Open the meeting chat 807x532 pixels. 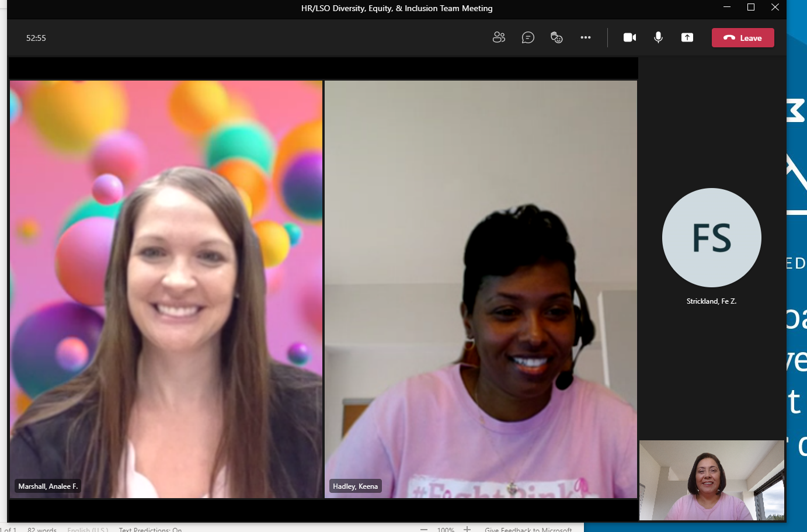(528, 37)
